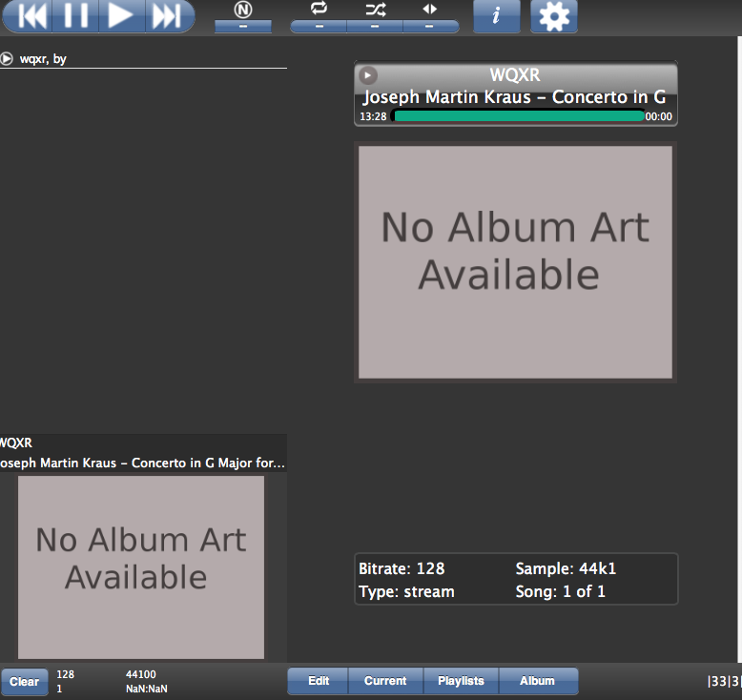Click the 'Sample: 44k1' label

click(566, 568)
